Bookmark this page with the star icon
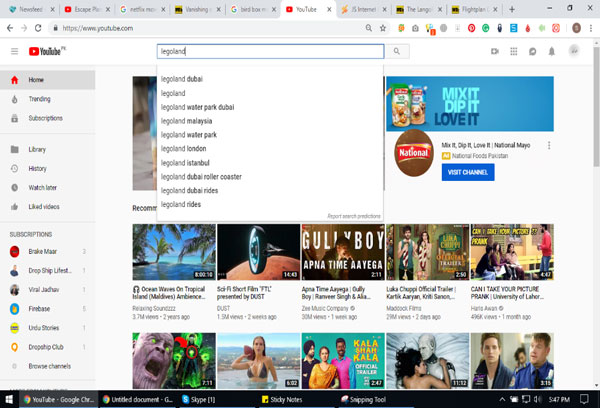This screenshot has width=600, height=408. 383,28
